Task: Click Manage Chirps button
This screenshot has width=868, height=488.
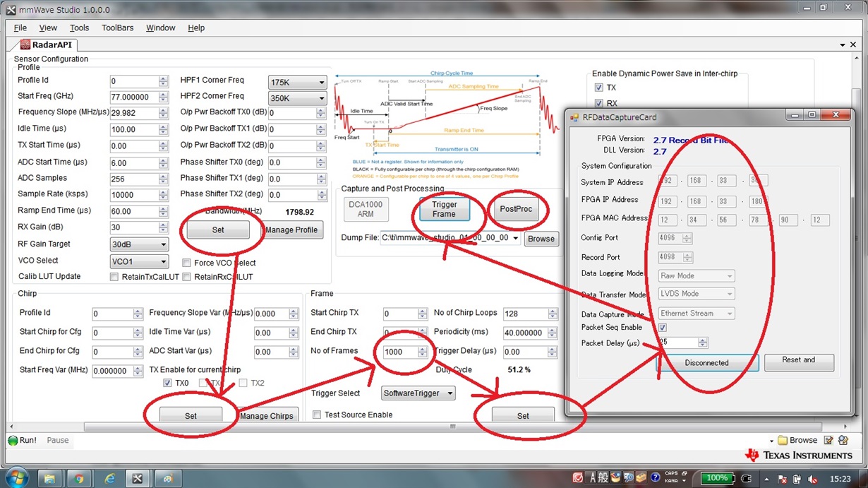Action: pyautogui.click(x=267, y=416)
